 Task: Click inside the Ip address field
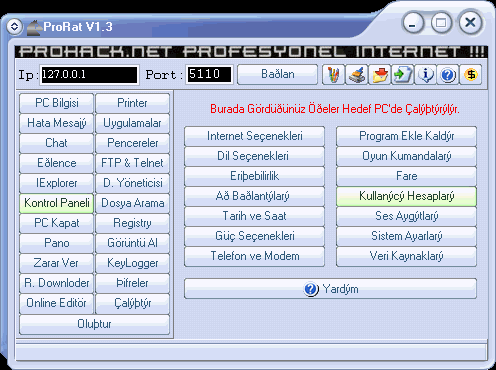(89, 74)
